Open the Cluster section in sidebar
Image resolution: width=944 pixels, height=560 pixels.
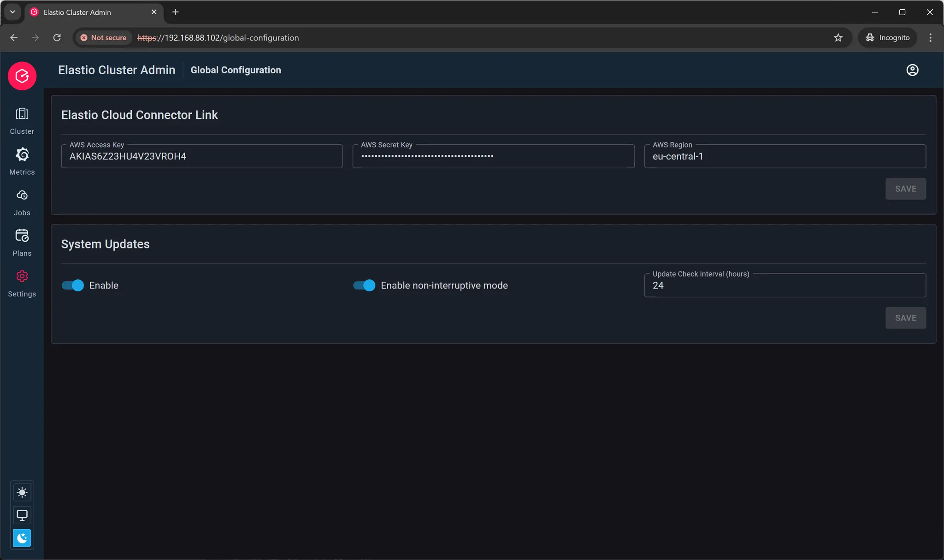tap(22, 121)
